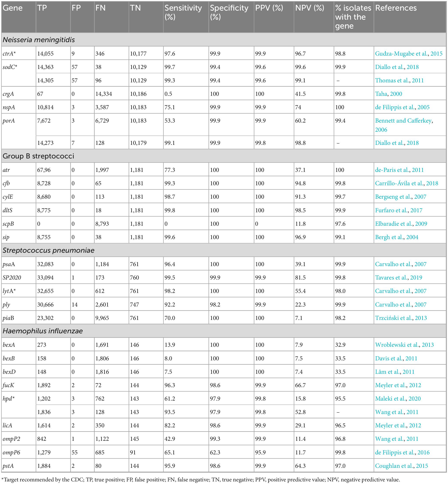
Task: Open the Wroblewski et al., 2013 reference
Action: (x=404, y=345)
